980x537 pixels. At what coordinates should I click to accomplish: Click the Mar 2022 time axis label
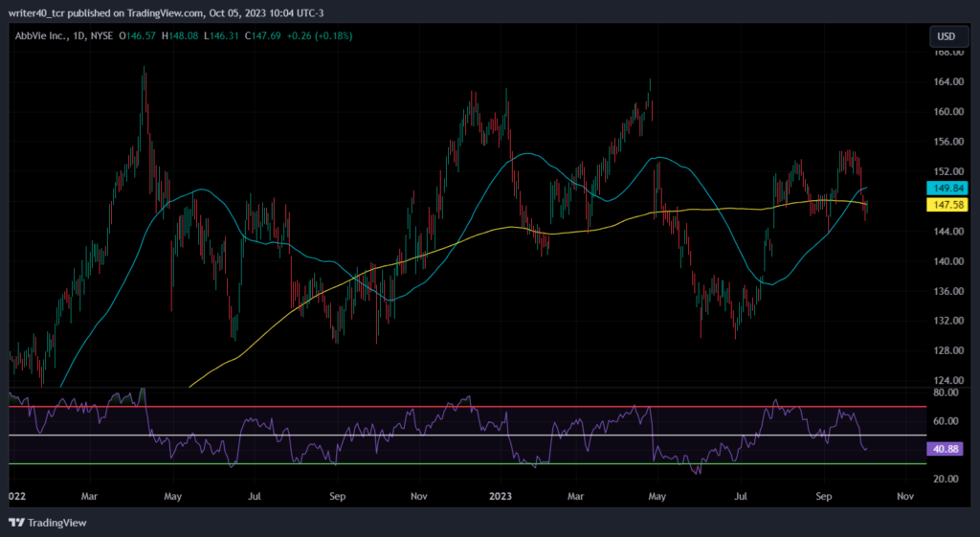[x=89, y=497]
